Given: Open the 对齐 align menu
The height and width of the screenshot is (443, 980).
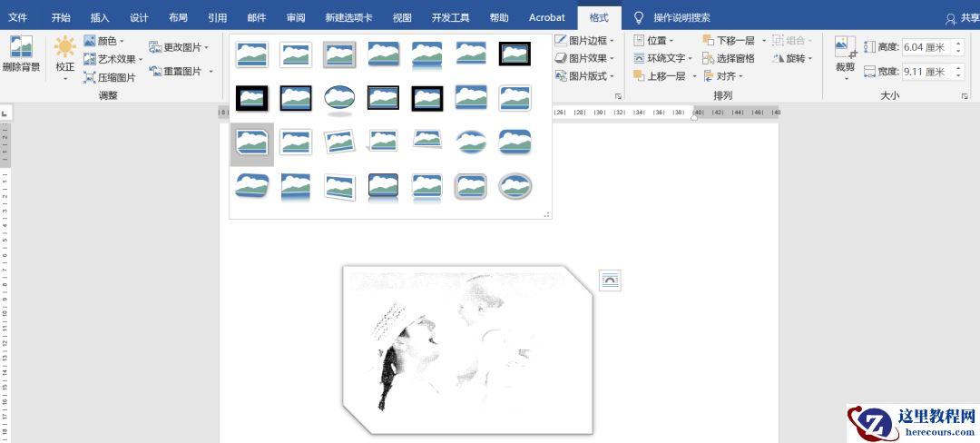Looking at the screenshot, I should [x=722, y=76].
